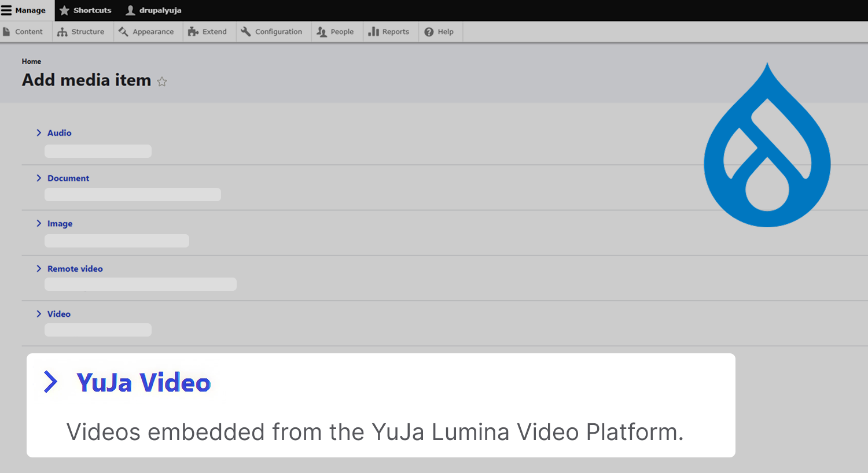868x473 pixels.
Task: Select the Video media type link
Action: pos(59,314)
